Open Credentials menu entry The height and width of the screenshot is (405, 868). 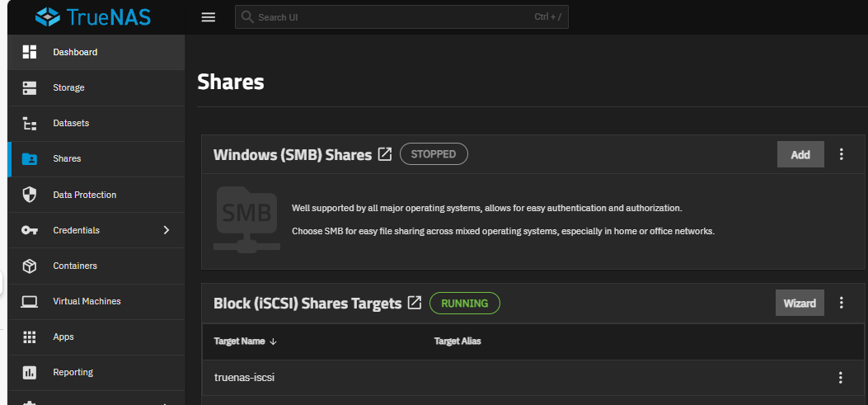click(x=96, y=230)
